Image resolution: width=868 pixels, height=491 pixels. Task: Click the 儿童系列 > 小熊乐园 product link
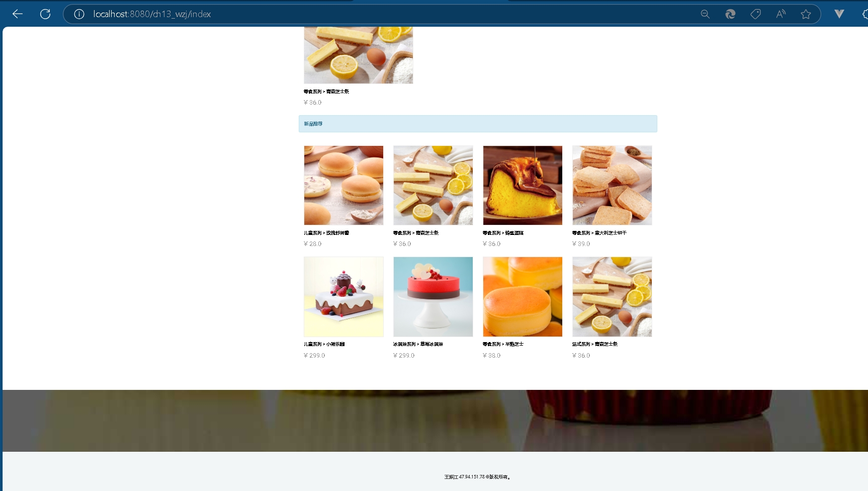point(324,344)
